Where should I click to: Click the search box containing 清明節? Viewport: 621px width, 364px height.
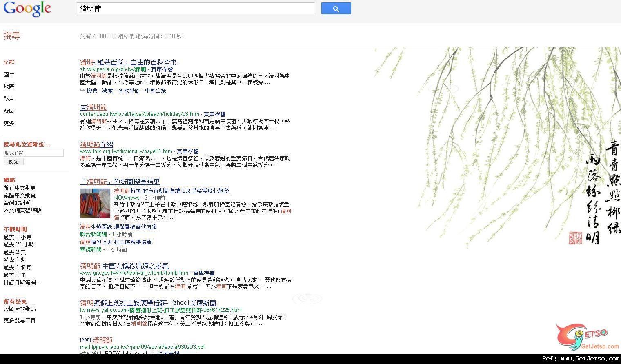coord(196,9)
